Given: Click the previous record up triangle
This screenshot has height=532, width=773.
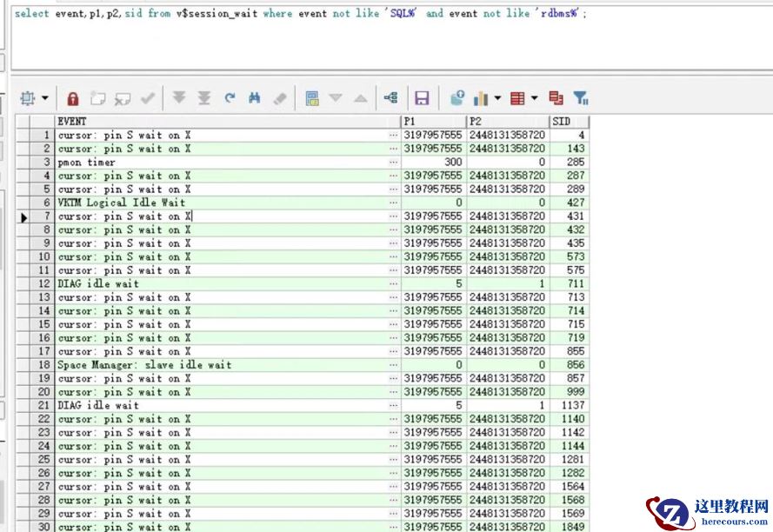Looking at the screenshot, I should pyautogui.click(x=361, y=98).
